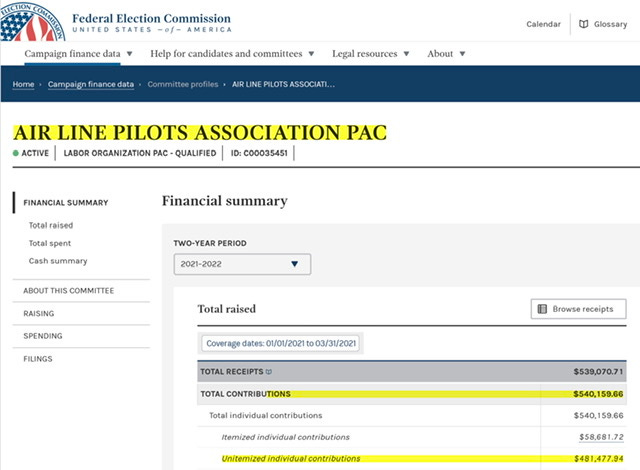This screenshot has width=640, height=470.
Task: Click unitemized contributions amount $481,477.94
Action: [599, 459]
